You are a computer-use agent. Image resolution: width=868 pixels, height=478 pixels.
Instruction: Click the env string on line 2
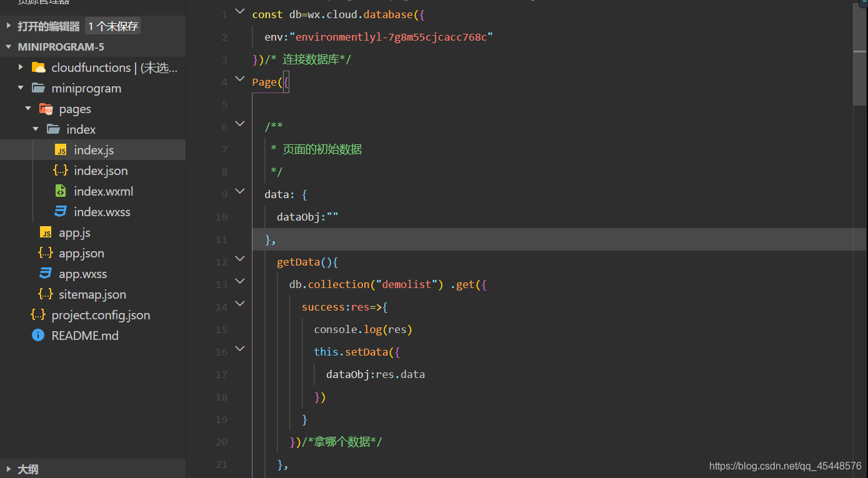(x=391, y=37)
